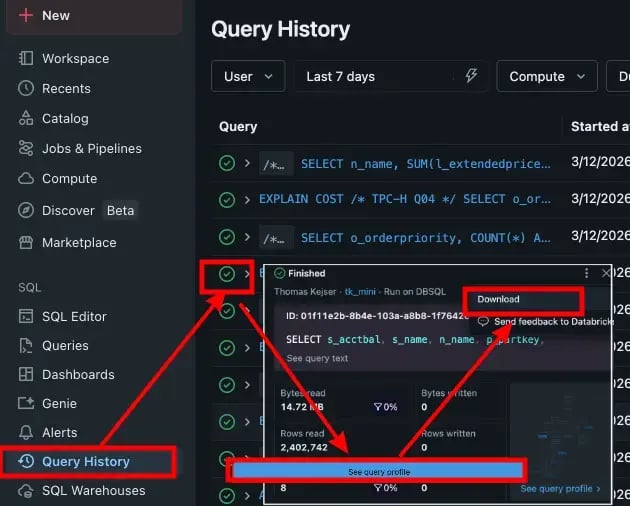Click success status icon on SELECT n_name row
The width and height of the screenshot is (630, 506).
pyautogui.click(x=227, y=163)
